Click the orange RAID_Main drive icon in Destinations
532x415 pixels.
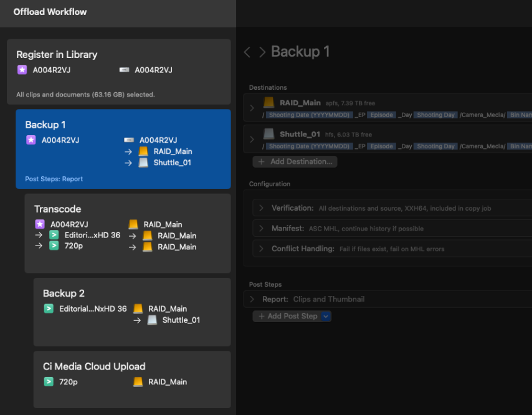268,103
